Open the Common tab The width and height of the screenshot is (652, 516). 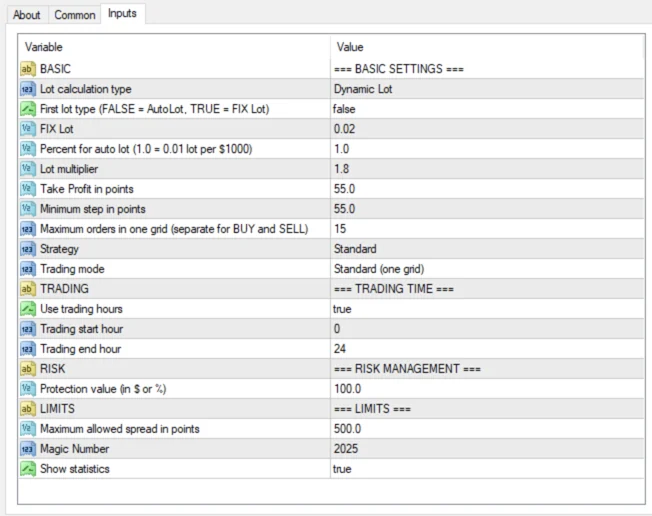[x=75, y=15]
